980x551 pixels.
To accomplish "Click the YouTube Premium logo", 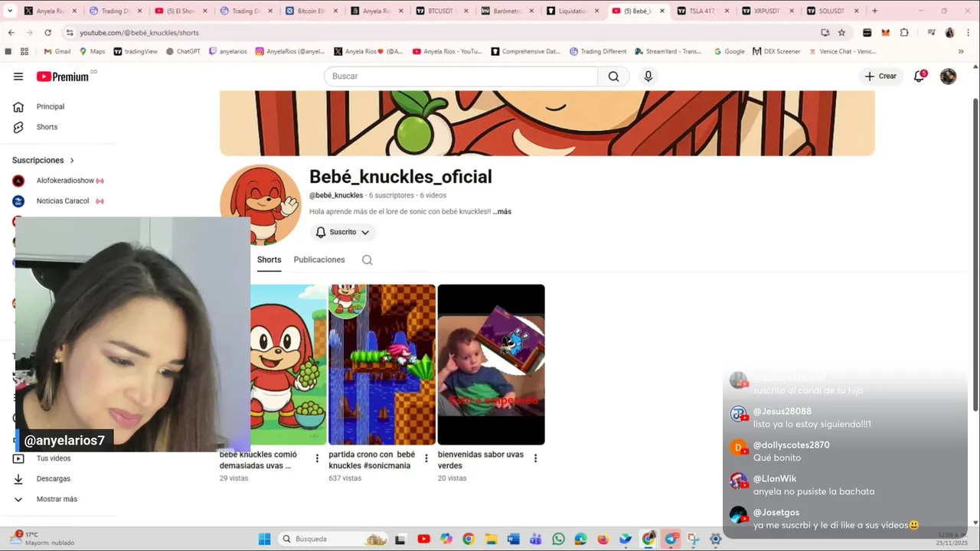I will pyautogui.click(x=62, y=77).
